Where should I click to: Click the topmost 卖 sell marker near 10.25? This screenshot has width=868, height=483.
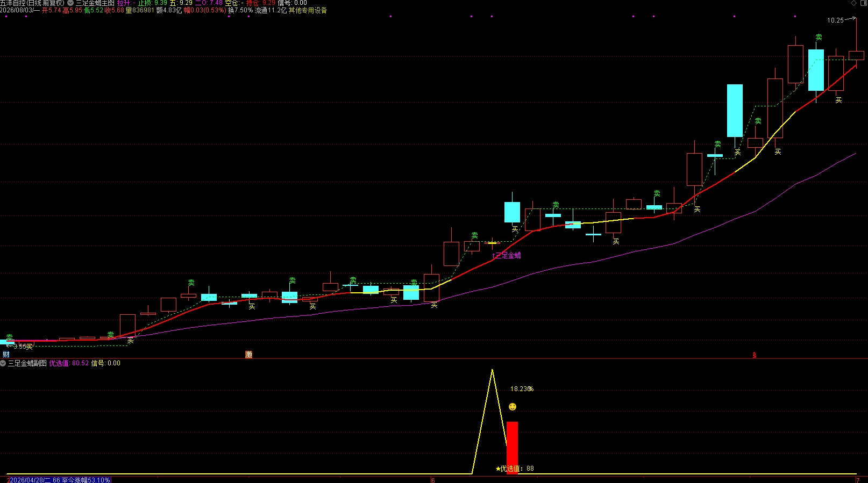point(819,37)
